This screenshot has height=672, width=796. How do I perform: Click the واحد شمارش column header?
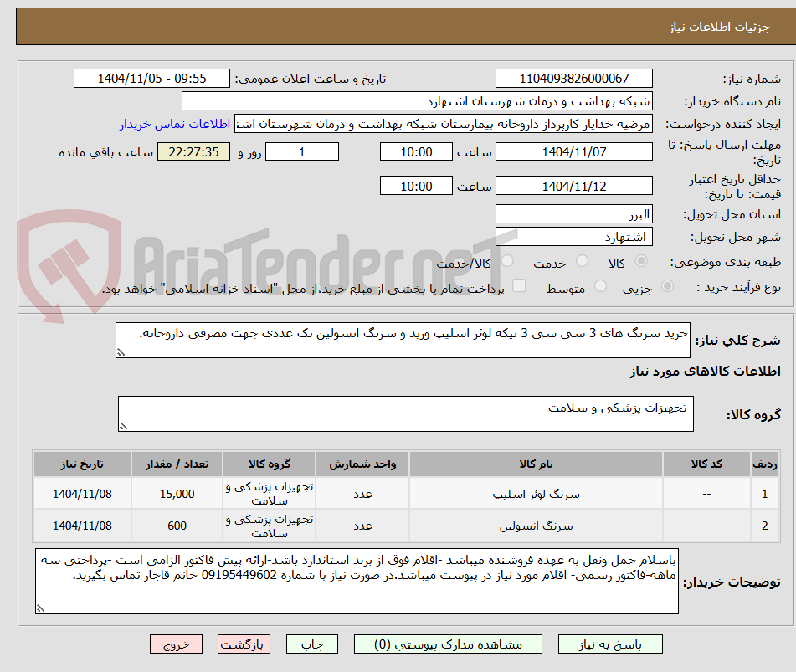coord(362,464)
